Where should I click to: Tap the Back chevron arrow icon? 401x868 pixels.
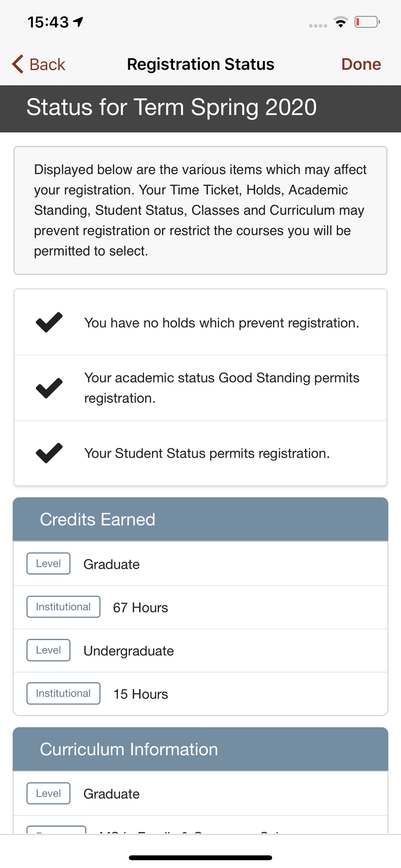tap(18, 64)
